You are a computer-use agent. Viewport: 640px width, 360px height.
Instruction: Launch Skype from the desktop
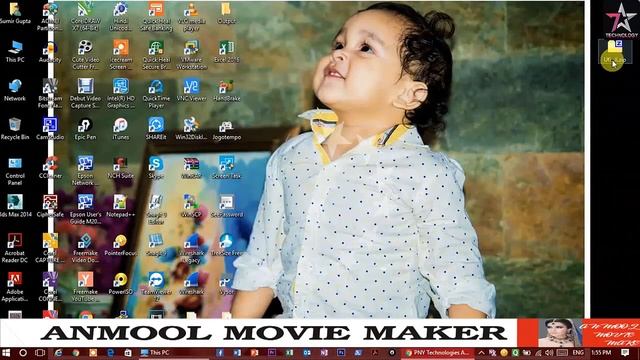[156, 167]
